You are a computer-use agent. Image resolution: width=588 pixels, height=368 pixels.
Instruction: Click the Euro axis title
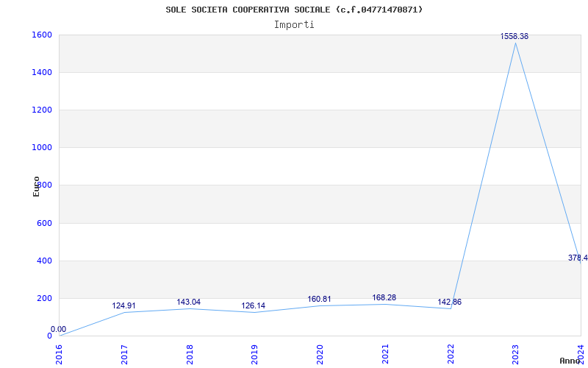coord(36,186)
